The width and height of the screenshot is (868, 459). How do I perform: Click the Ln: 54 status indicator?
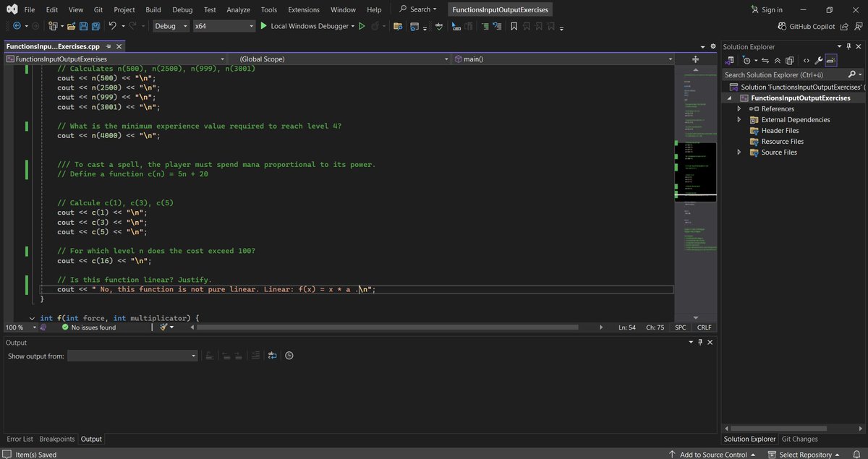(x=627, y=327)
